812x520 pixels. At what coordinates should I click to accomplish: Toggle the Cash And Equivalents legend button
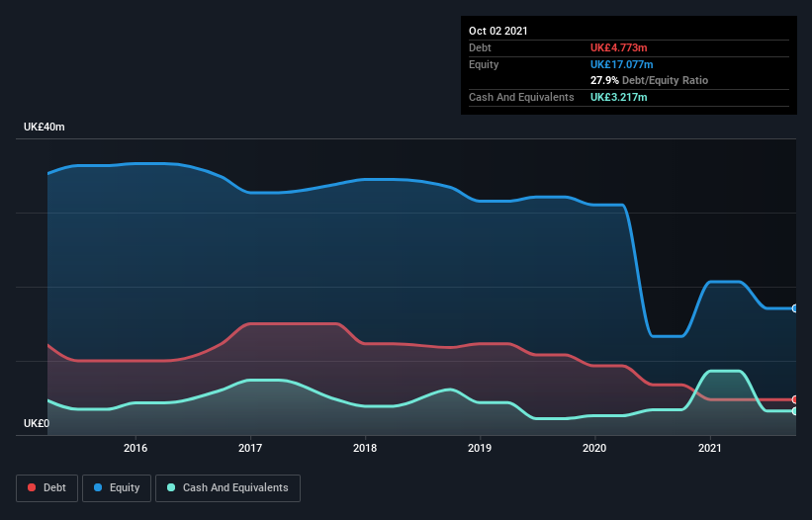tap(227, 488)
